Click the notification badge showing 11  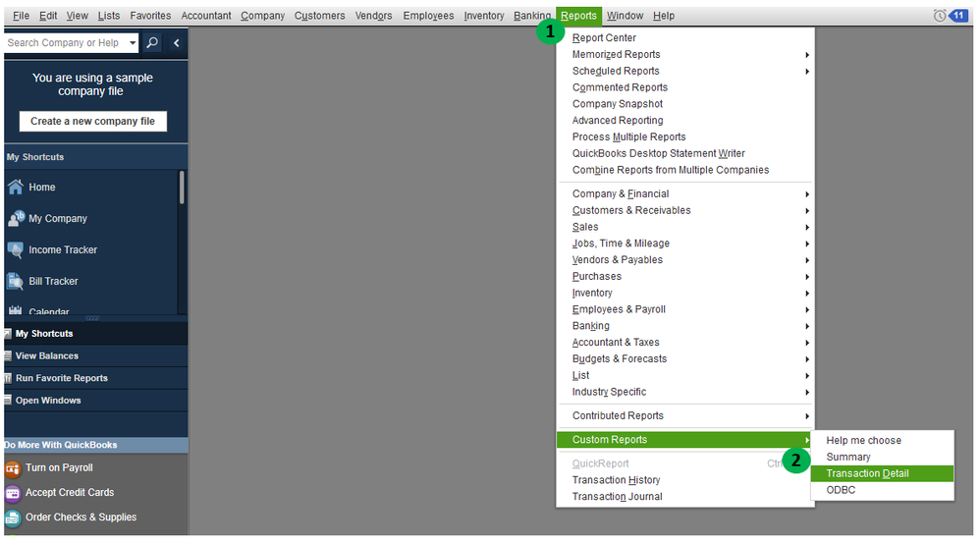[x=958, y=16]
